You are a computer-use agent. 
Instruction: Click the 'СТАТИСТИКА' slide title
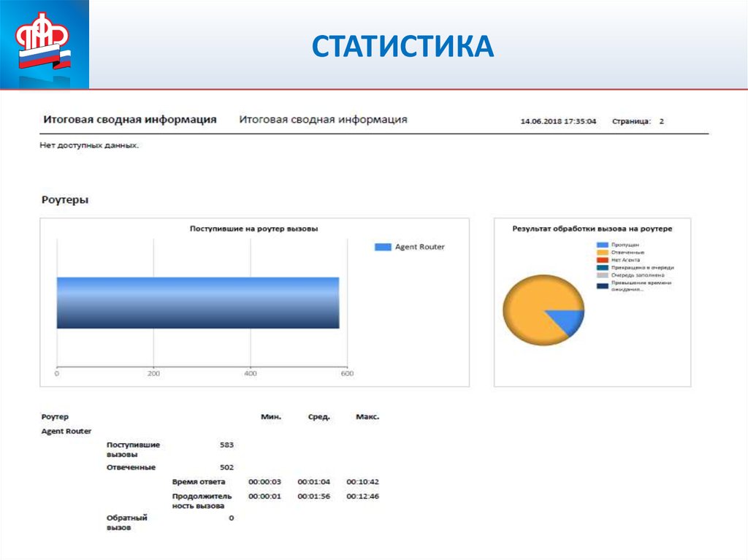click(x=402, y=47)
